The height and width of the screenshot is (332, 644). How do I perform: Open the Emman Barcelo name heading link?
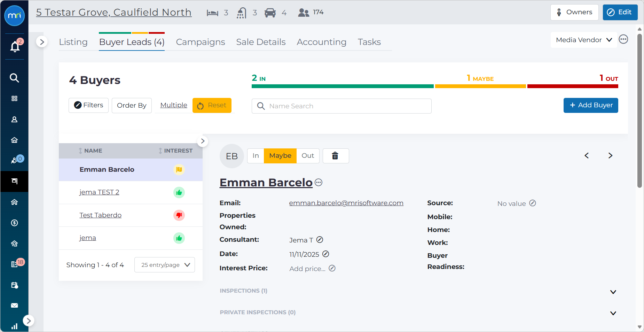pos(266,183)
